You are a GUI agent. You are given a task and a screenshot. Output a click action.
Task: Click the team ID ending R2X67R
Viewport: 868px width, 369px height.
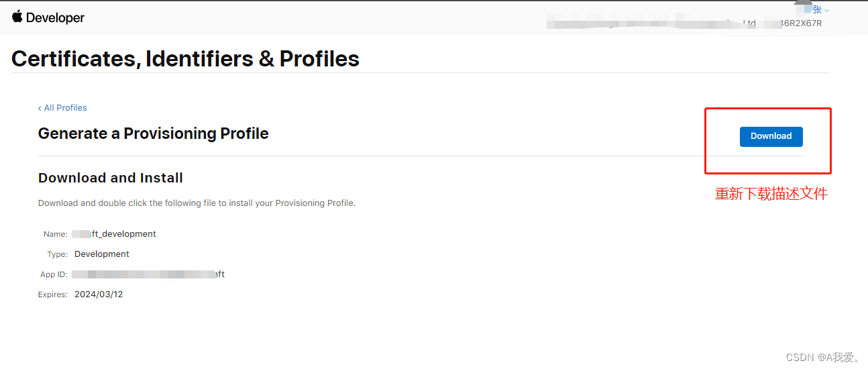800,23
